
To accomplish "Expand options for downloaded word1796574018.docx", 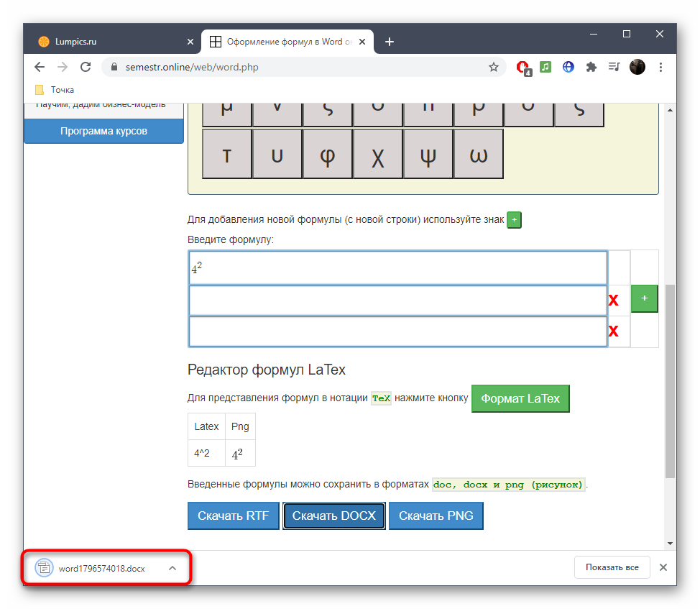I will [172, 568].
